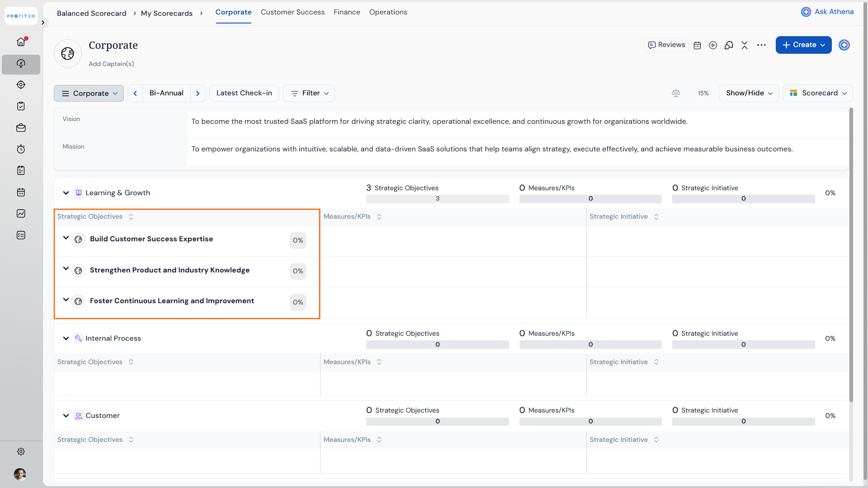Sort Strategic Initiative column under Learning & Growth
Viewport: 868px width, 488px height.
[x=656, y=217]
